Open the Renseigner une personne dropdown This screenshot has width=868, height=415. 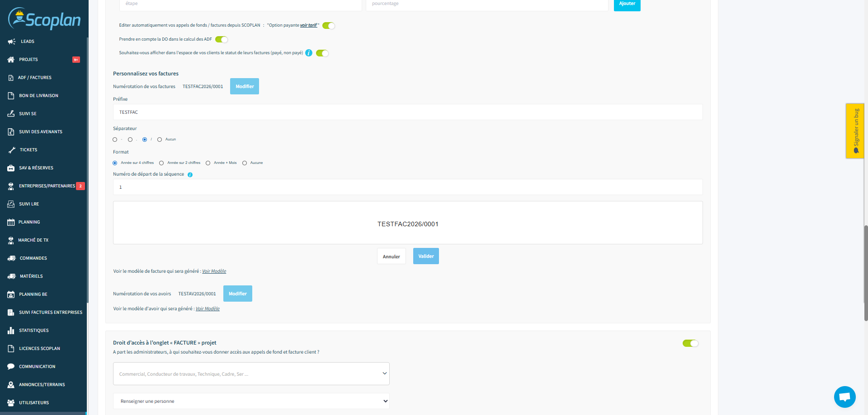point(251,401)
